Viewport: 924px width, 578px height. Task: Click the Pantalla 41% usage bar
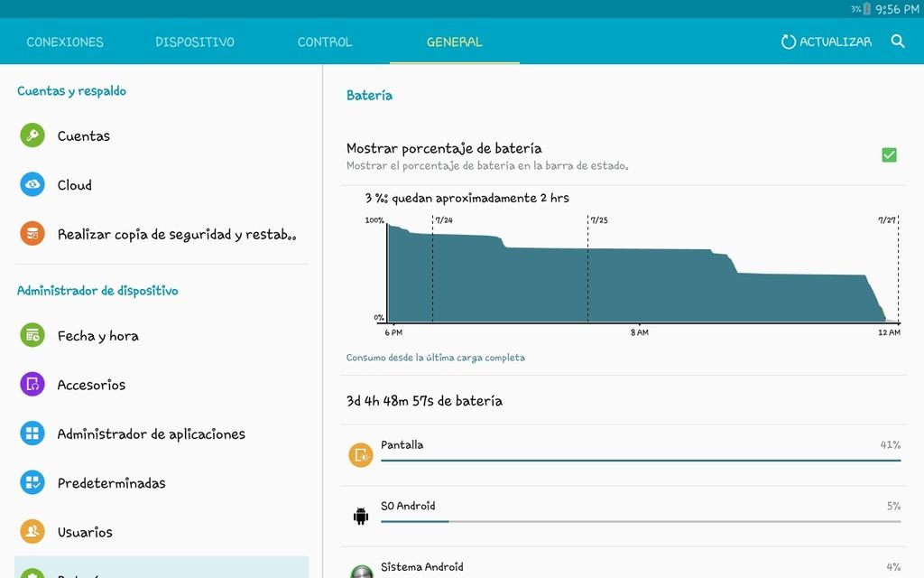point(641,460)
